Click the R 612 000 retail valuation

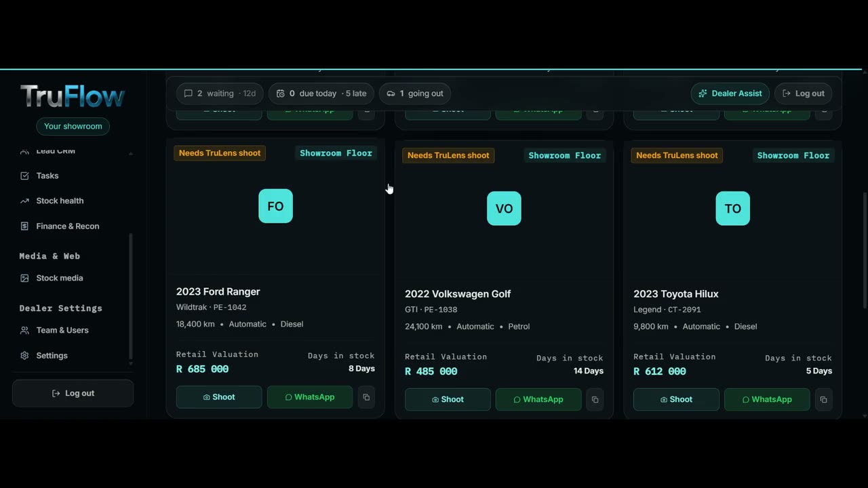(x=660, y=371)
